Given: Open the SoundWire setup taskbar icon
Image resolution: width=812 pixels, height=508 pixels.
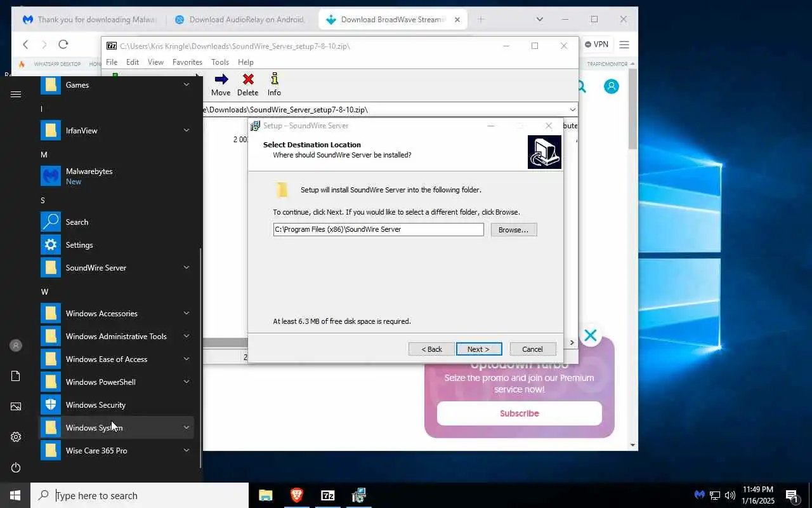Looking at the screenshot, I should [x=358, y=495].
